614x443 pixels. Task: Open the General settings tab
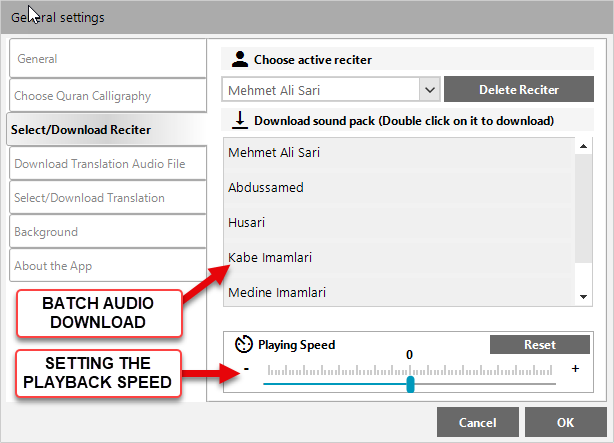108,58
